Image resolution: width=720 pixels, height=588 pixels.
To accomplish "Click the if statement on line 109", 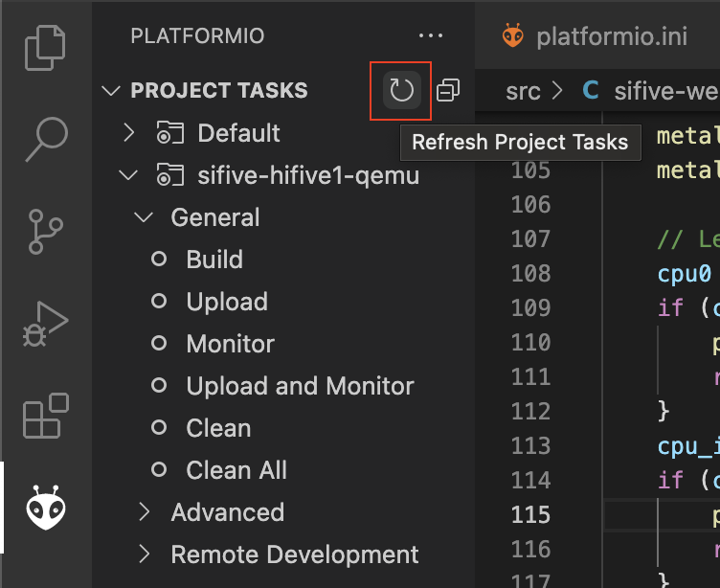I will pyautogui.click(x=688, y=307).
